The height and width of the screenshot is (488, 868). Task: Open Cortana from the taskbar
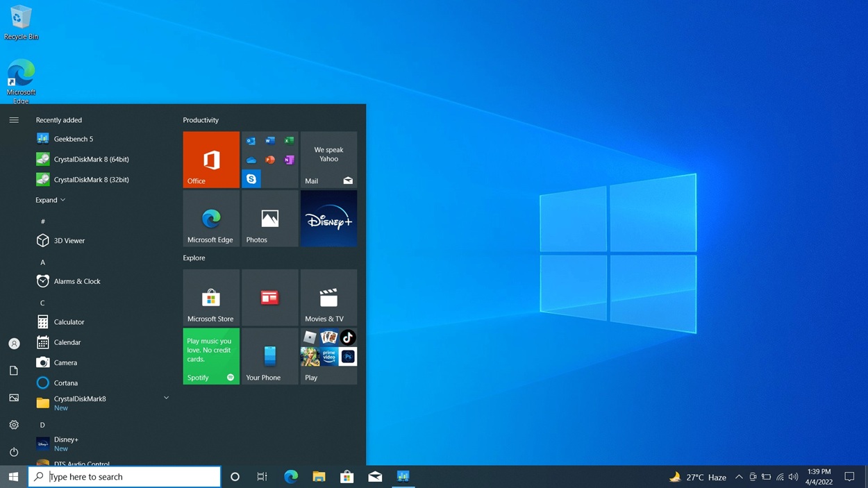coord(234,477)
